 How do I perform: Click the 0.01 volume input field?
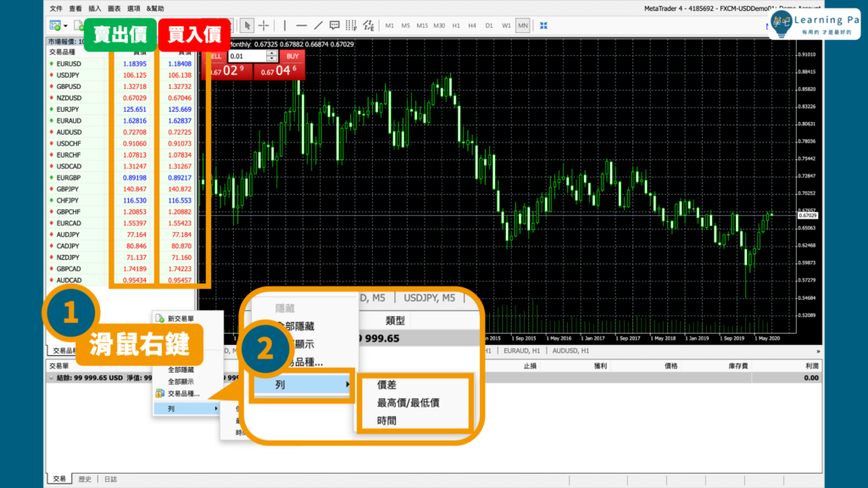click(x=248, y=56)
